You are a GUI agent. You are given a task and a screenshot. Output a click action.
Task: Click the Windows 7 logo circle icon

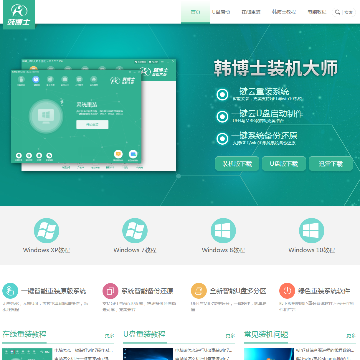[x=135, y=230]
